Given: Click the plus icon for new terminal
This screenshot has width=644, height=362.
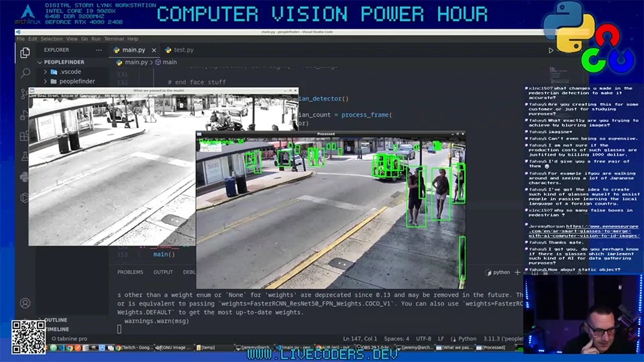Looking at the screenshot, I should point(517,272).
